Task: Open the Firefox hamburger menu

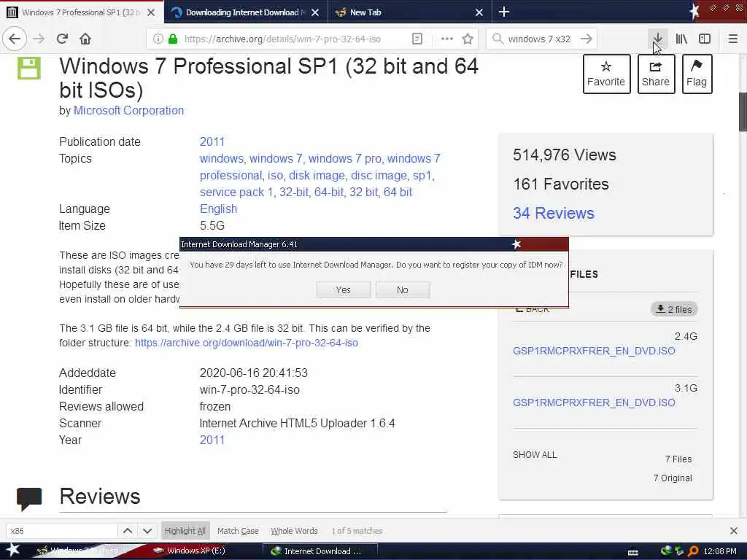Action: 733,39
